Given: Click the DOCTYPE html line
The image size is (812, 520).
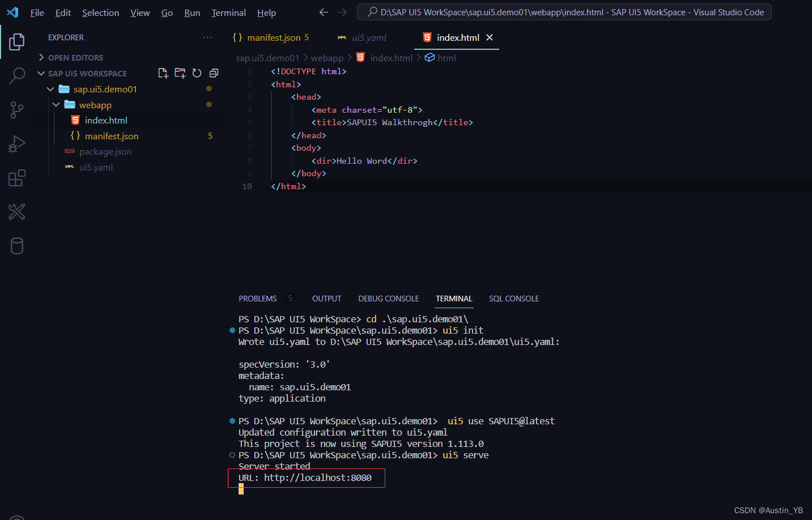Looking at the screenshot, I should click(x=309, y=71).
